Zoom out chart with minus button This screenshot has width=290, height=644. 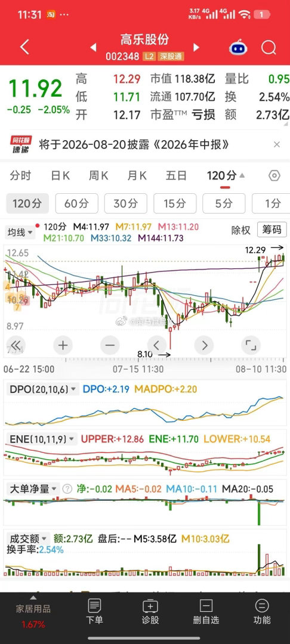click(x=110, y=345)
